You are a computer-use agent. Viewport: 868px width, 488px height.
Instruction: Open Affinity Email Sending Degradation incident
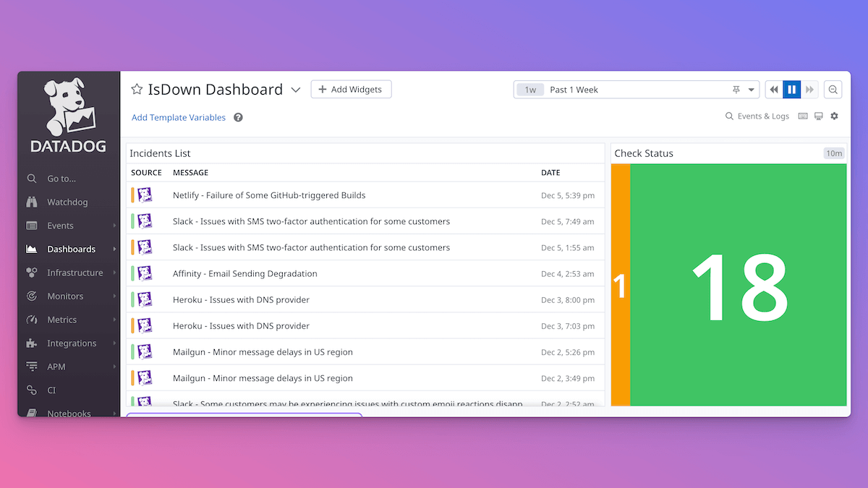pyautogui.click(x=245, y=273)
